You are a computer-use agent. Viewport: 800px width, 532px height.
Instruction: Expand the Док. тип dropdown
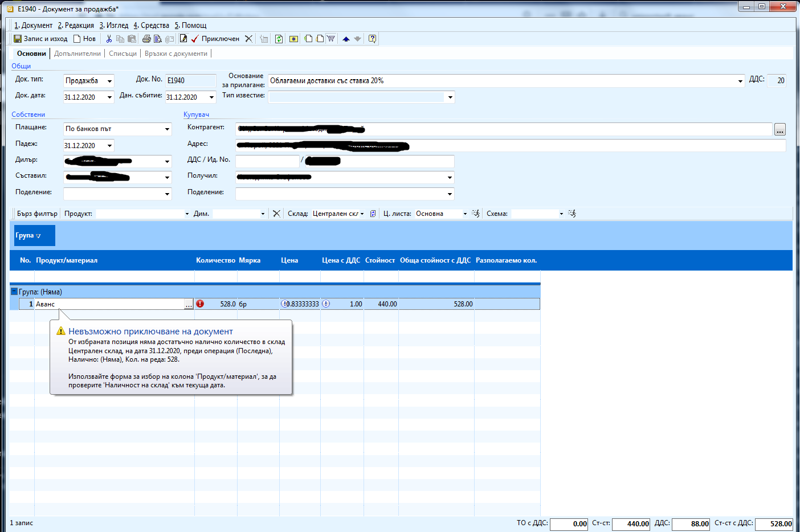point(110,81)
